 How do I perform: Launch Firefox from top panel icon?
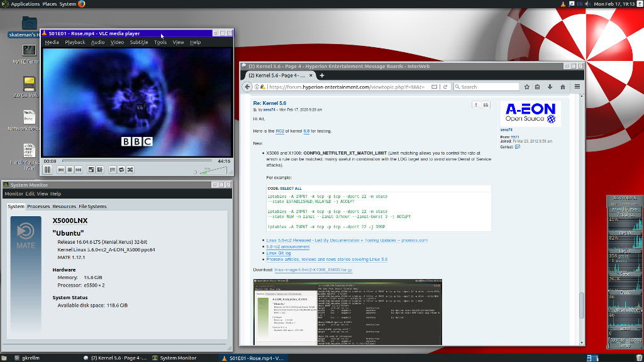(81, 4)
